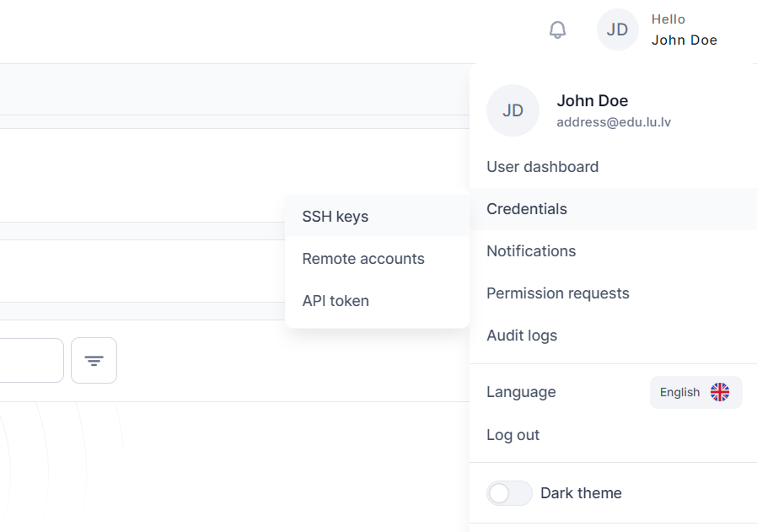This screenshot has height=532, width=757.
Task: Open the English language selector
Action: (695, 392)
